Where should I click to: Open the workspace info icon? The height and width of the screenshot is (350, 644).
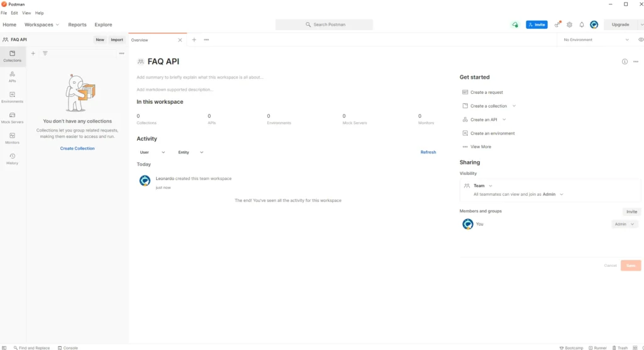[x=625, y=62]
